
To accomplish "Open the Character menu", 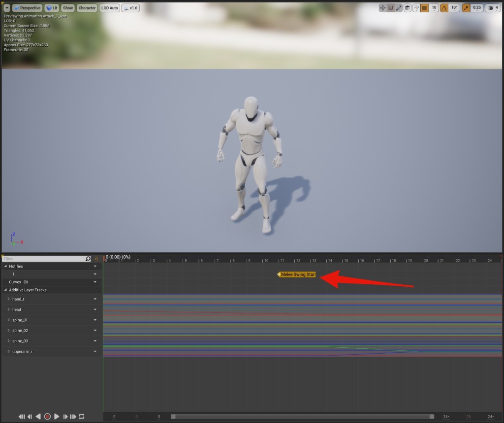I will tap(87, 8).
